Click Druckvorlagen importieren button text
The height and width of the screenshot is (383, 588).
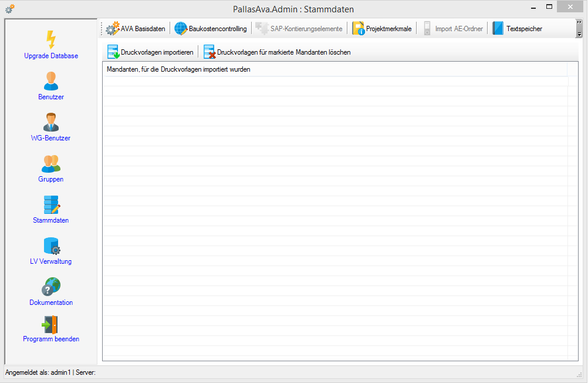(157, 52)
